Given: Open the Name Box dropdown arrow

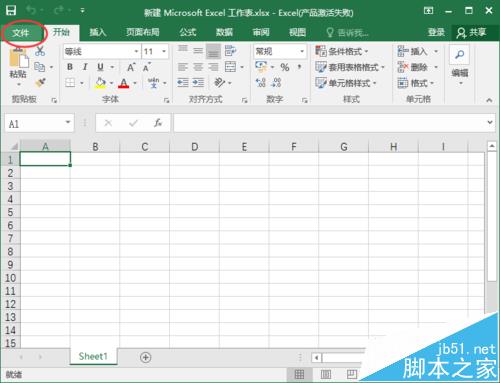Looking at the screenshot, I should point(68,122).
